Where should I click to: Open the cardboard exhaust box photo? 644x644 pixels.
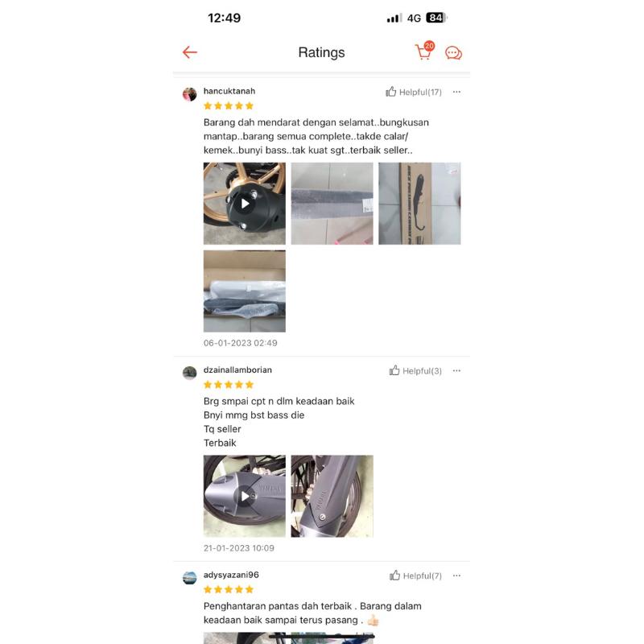419,204
